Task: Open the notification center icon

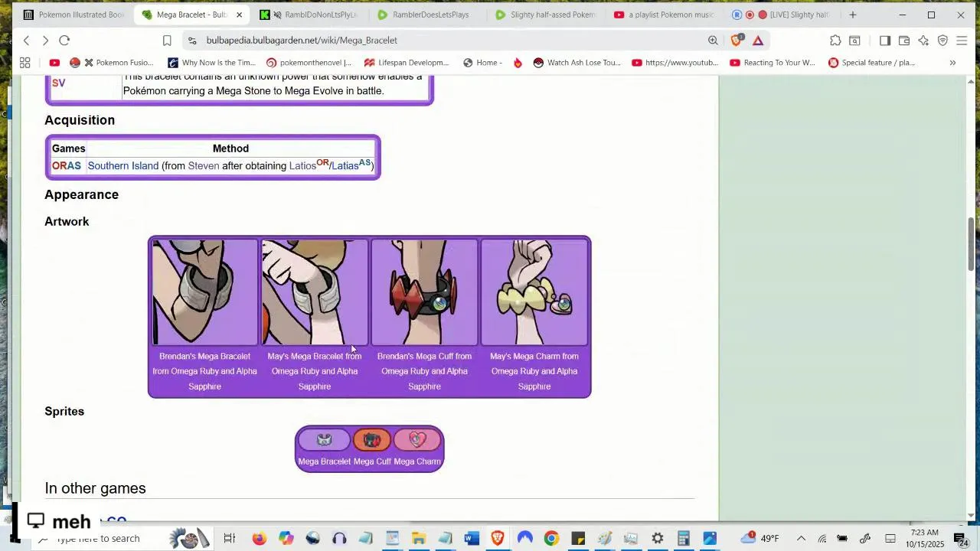Action: 959,539
